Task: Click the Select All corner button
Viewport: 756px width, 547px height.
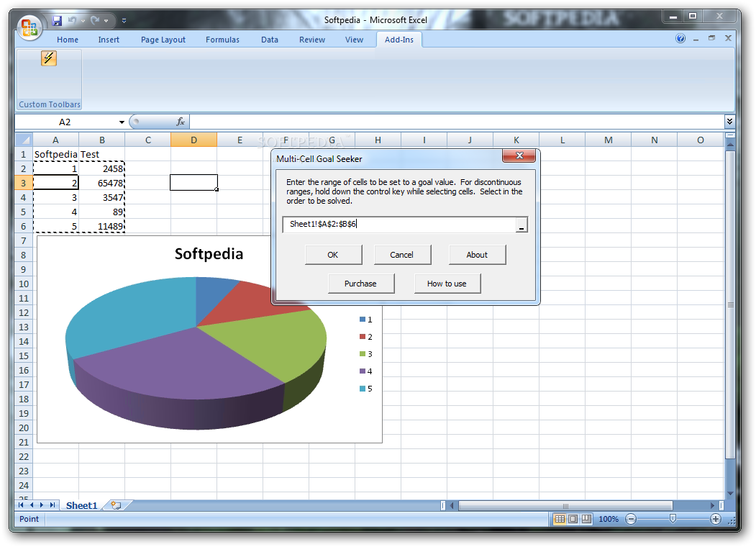Action: coord(24,140)
